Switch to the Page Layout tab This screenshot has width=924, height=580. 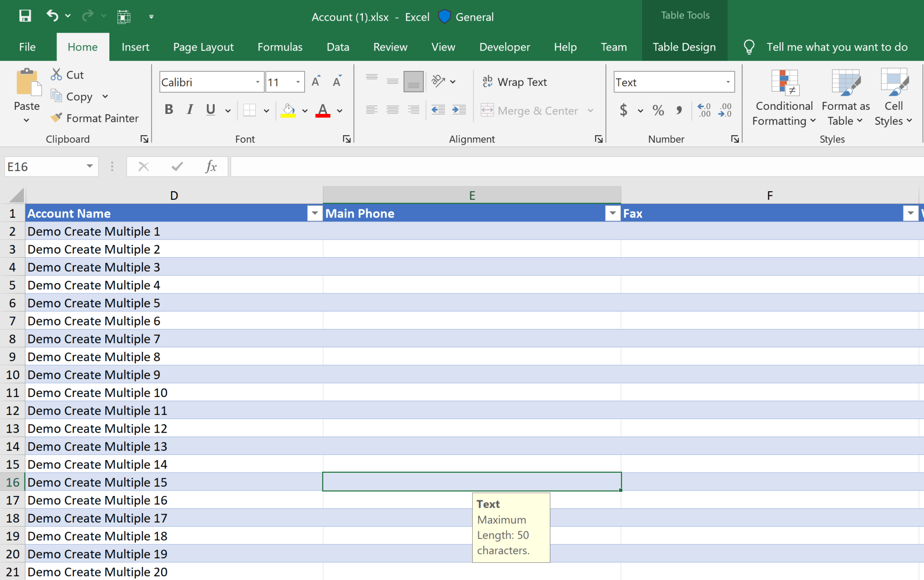click(x=203, y=47)
